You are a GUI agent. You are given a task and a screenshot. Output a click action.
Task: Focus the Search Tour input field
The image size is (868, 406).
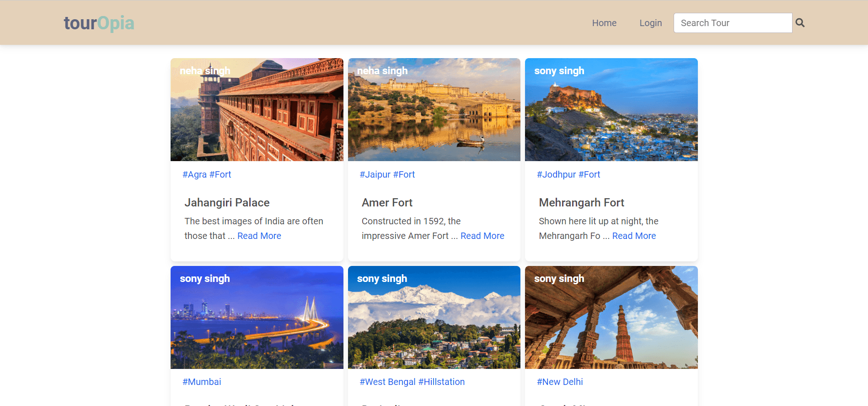tap(733, 23)
